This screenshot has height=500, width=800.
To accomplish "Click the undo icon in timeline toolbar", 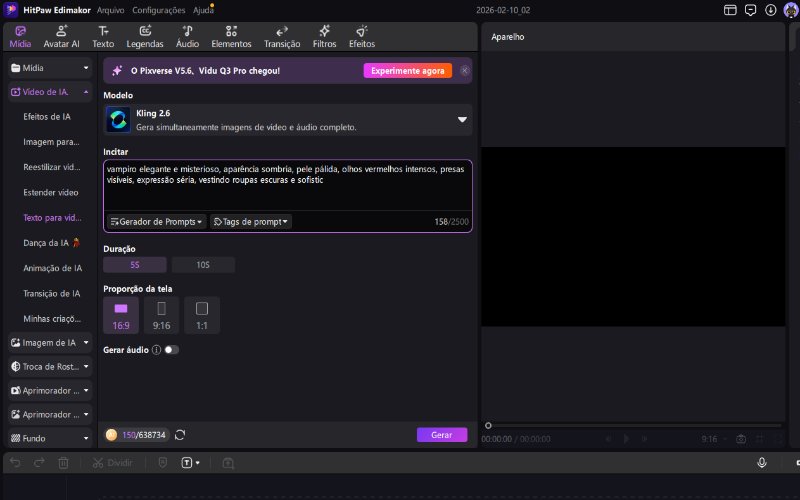I will click(x=15, y=463).
